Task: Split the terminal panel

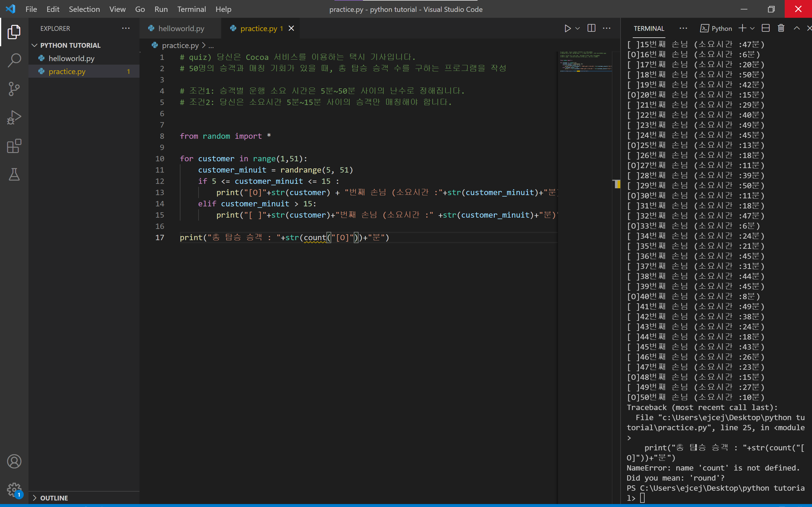Action: [x=765, y=28]
